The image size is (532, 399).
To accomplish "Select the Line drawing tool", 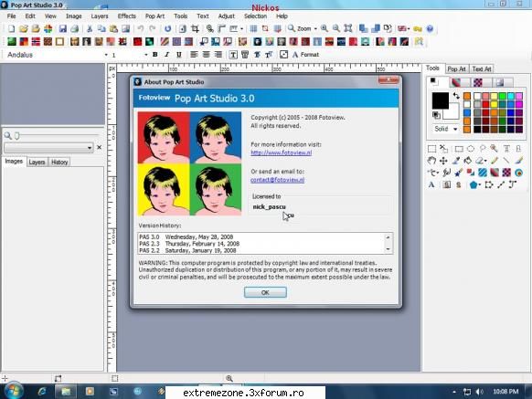I will point(506,161).
